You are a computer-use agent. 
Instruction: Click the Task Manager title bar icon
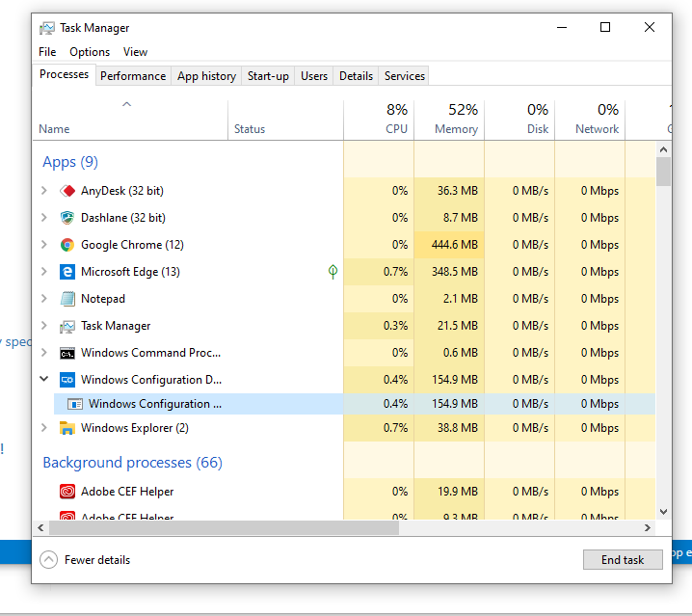point(47,28)
